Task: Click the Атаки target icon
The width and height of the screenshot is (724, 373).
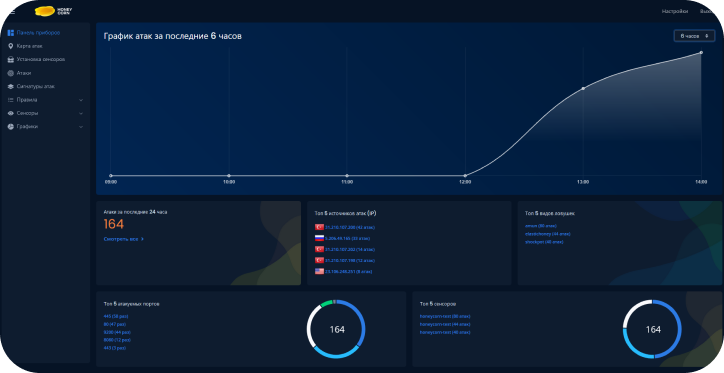Action: tap(11, 73)
